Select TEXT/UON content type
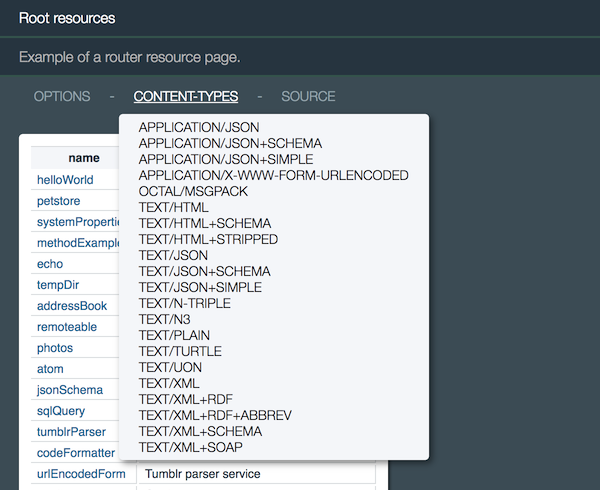Screen dimensions: 600x490 point(171,368)
